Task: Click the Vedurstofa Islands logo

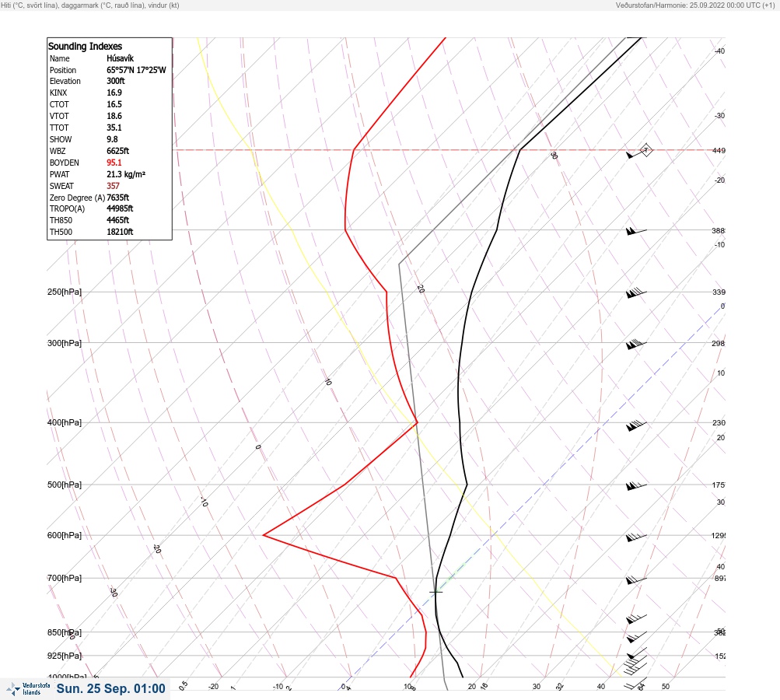Action: (x=28, y=689)
